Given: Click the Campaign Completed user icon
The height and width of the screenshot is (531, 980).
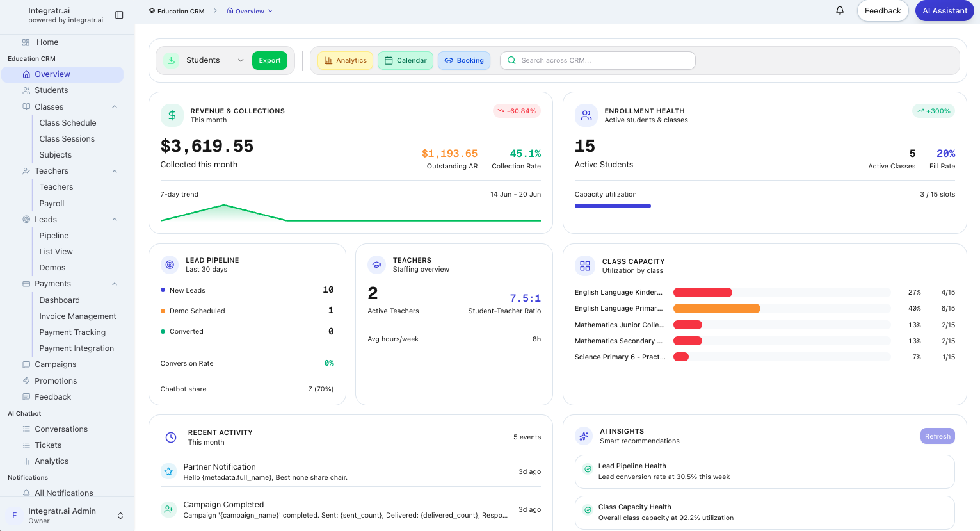Looking at the screenshot, I should (x=168, y=509).
